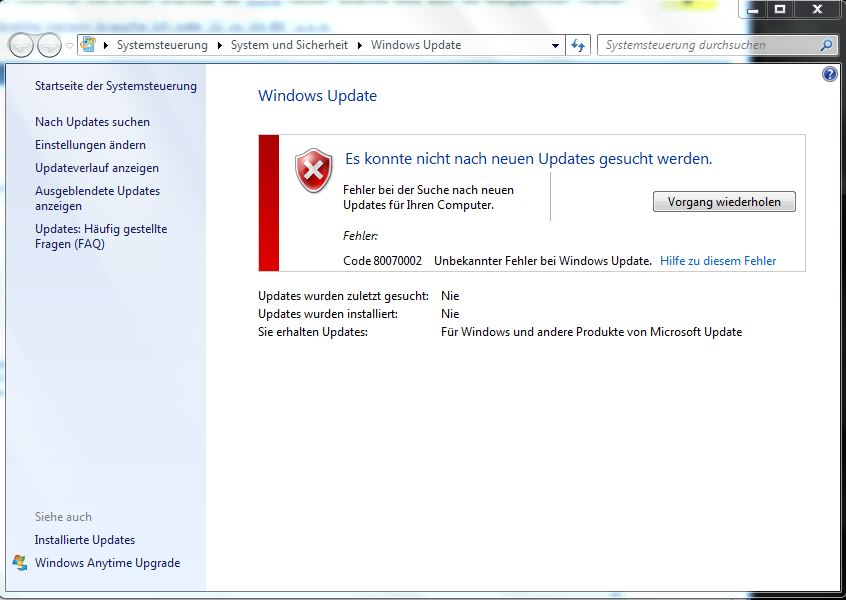Click 'Für Windows und andere Produkte von Microsoft Update'
Image resolution: width=846 pixels, height=600 pixels.
(x=591, y=332)
